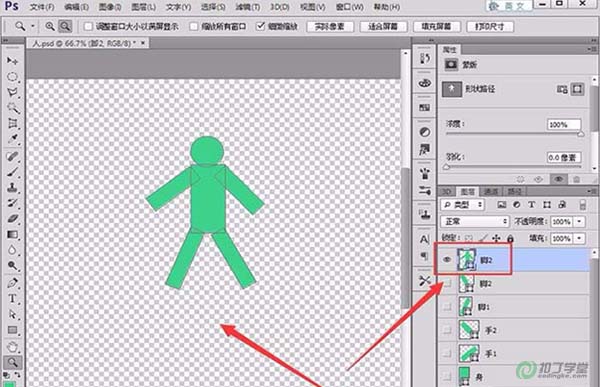Viewport: 600px width, 387px height.
Task: Select the Crop tool
Action: (x=12, y=124)
